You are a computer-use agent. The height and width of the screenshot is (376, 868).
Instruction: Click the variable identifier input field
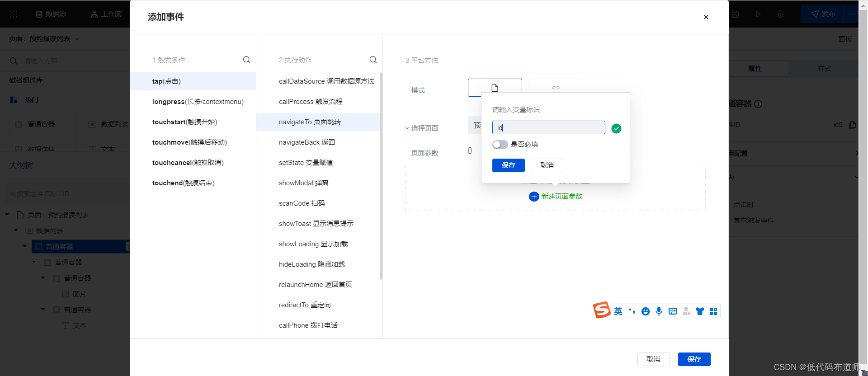[548, 127]
